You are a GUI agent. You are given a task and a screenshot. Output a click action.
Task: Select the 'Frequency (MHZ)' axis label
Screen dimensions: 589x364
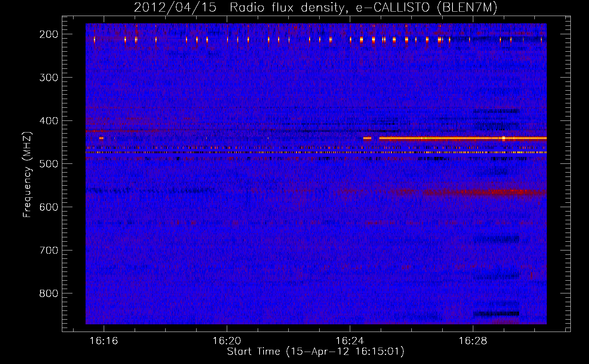(27, 174)
